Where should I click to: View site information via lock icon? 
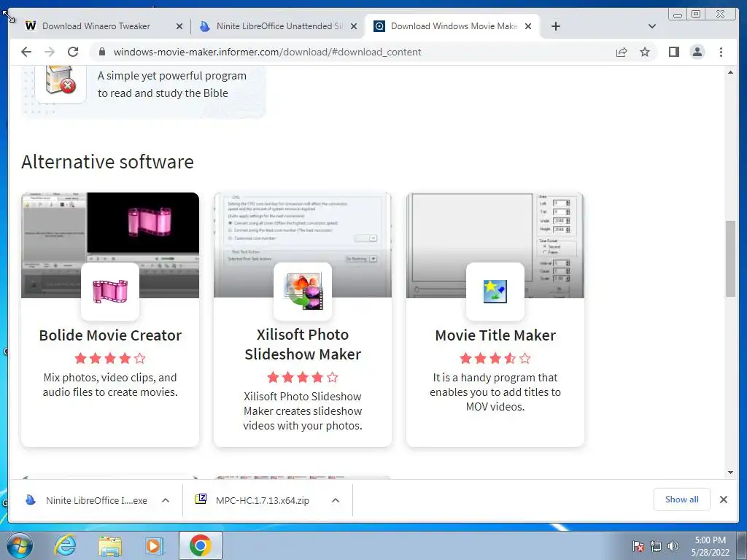coord(102,52)
